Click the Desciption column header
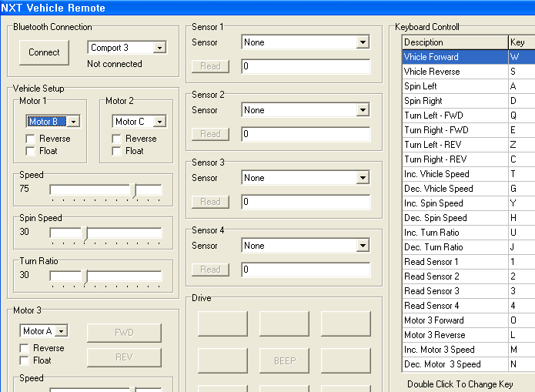 click(x=455, y=42)
